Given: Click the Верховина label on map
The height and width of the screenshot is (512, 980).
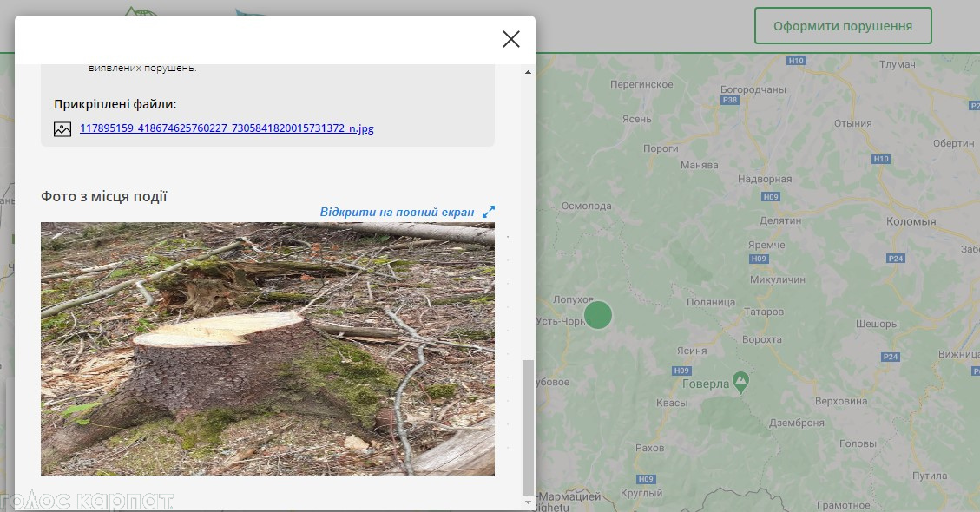Looking at the screenshot, I should pyautogui.click(x=841, y=402).
